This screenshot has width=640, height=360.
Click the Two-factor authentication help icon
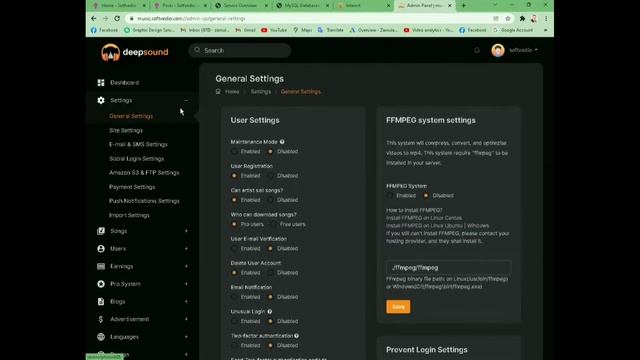[x=296, y=336]
